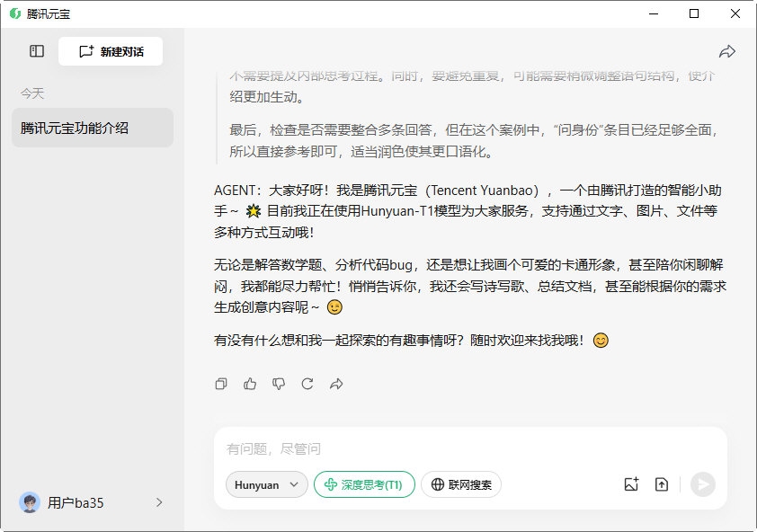Screen dimensions: 757x532
Task: Toggle 深度思考(T1) deep thinking mode
Action: click(x=364, y=484)
